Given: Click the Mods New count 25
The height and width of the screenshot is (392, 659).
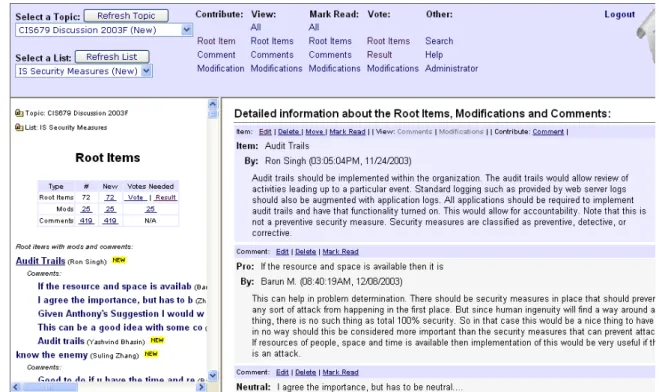Looking at the screenshot, I should [x=110, y=209].
